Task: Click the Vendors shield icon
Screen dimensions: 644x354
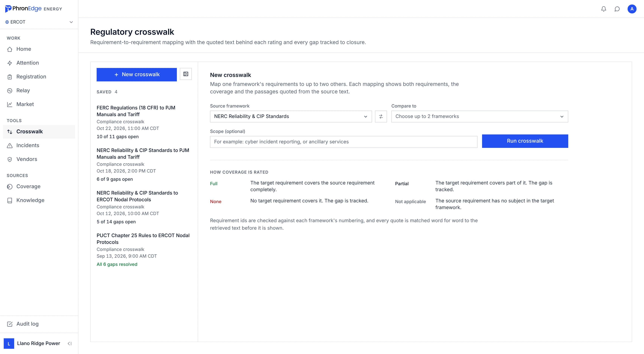Action: pyautogui.click(x=10, y=159)
